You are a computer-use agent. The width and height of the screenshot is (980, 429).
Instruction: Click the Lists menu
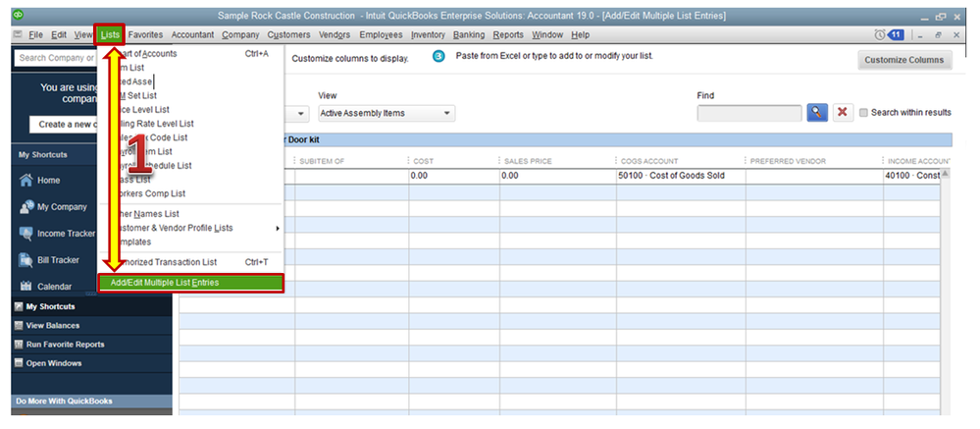110,35
